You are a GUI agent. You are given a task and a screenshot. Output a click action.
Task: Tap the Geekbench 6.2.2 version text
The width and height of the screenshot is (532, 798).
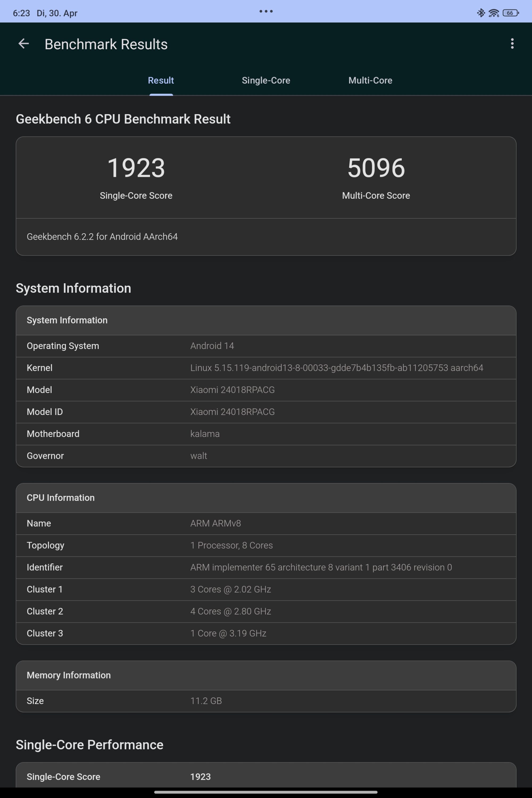tap(102, 236)
